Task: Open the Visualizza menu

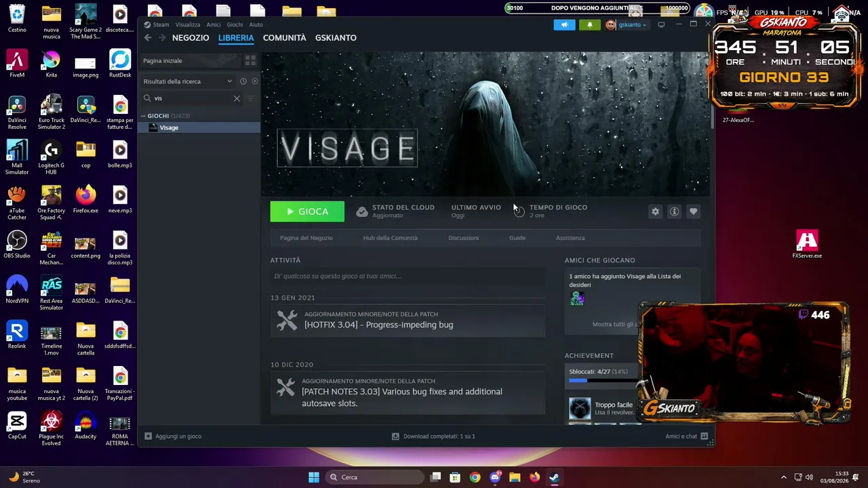Action: 188,24
